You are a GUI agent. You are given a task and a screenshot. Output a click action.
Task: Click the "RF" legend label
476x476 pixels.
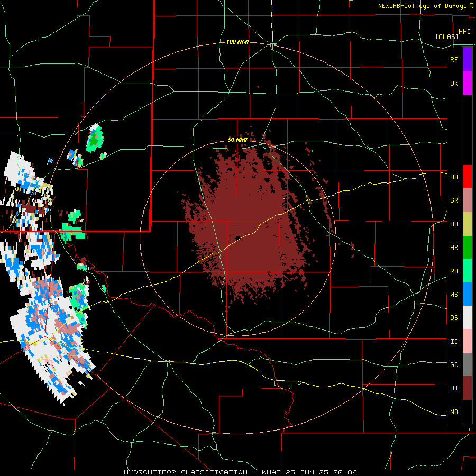[x=454, y=59]
